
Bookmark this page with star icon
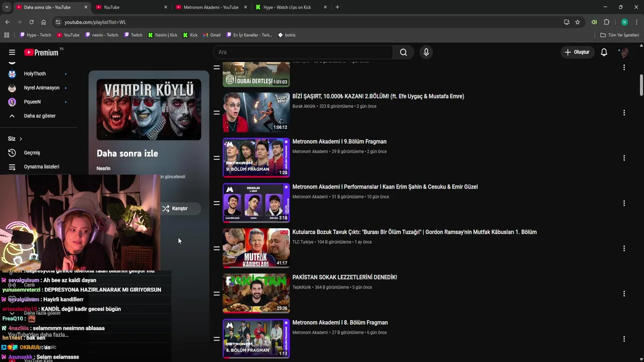(x=578, y=22)
